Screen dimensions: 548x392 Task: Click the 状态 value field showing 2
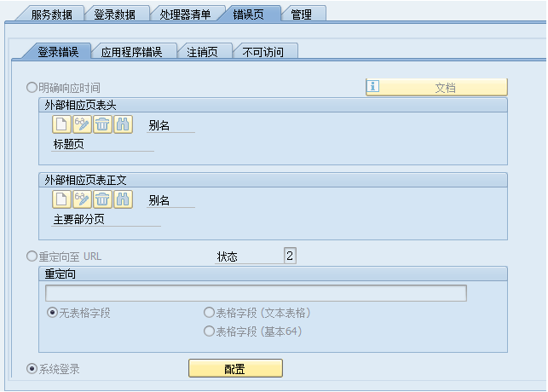click(x=290, y=256)
